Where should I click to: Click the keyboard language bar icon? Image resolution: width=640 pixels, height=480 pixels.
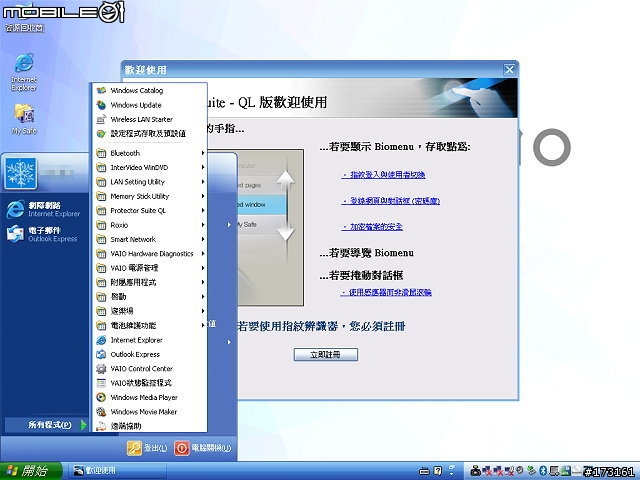[424, 471]
